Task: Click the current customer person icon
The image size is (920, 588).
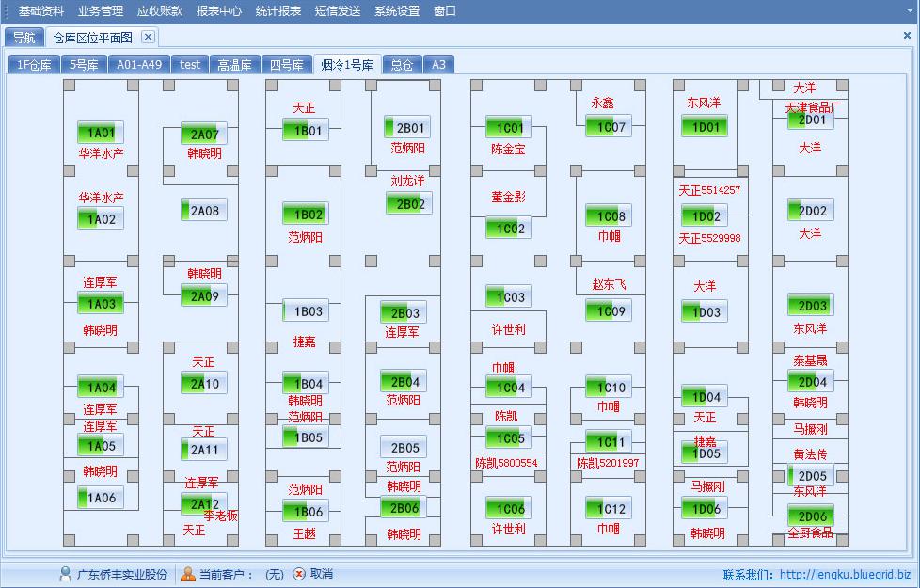Action: pos(188,574)
